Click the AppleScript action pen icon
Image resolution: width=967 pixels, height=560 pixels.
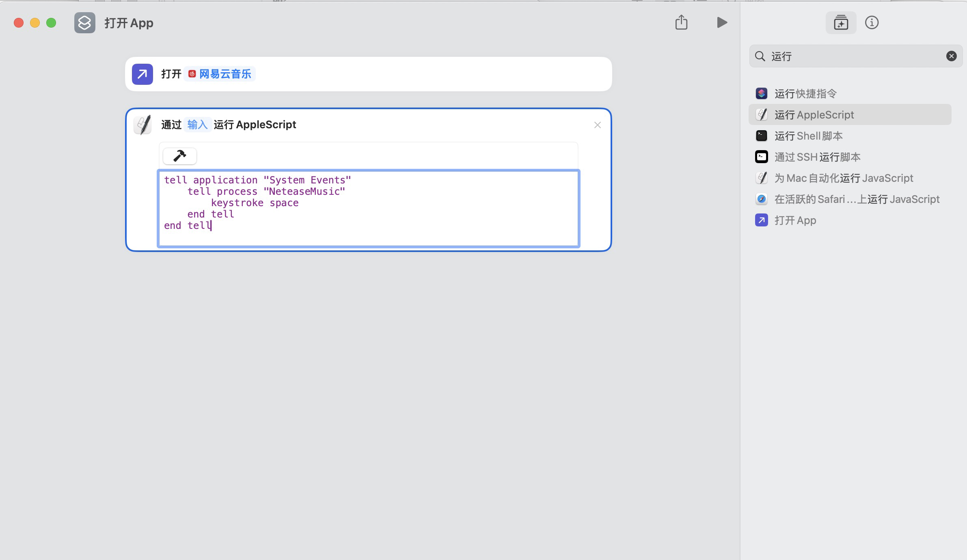[x=142, y=125]
